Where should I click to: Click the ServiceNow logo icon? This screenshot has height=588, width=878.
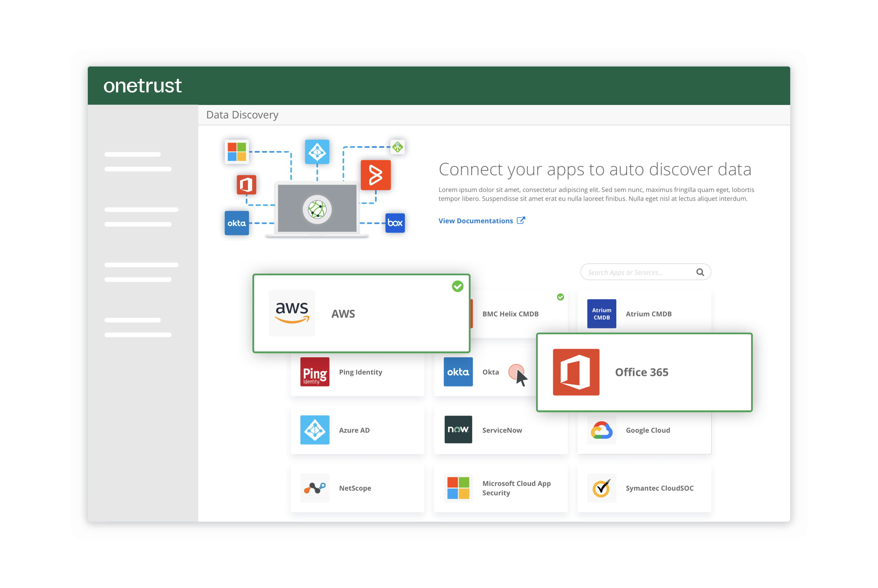[x=458, y=429]
